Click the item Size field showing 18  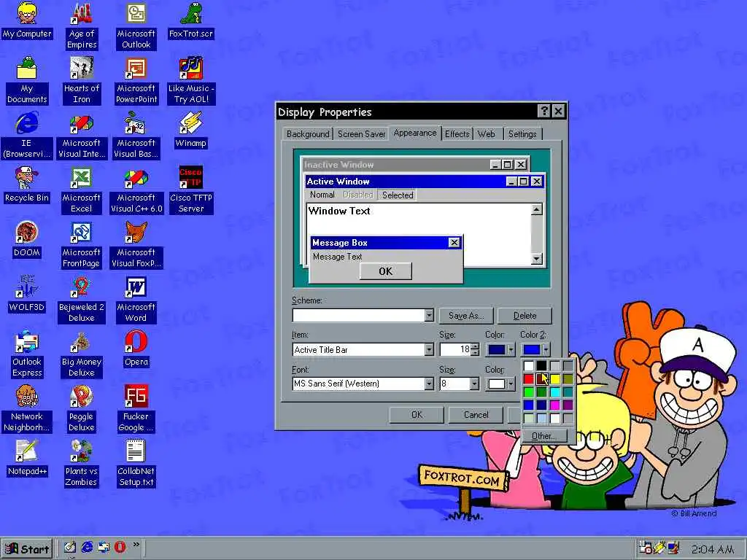pyautogui.click(x=455, y=349)
